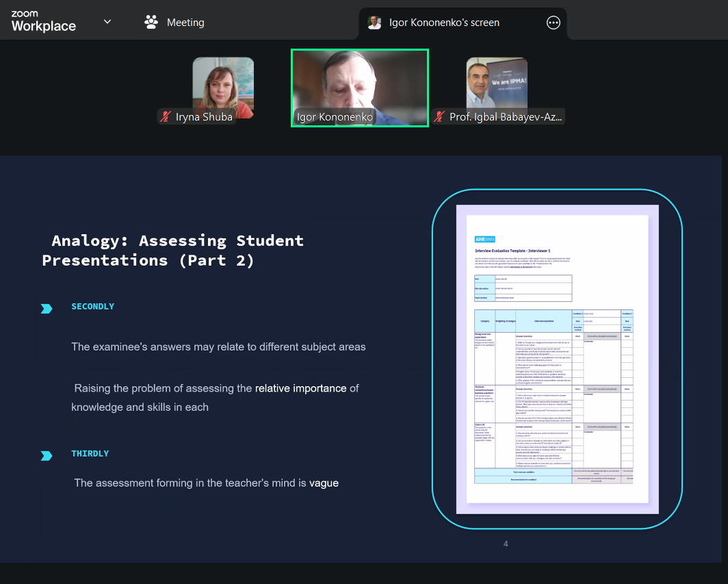
Task: Open the three-dot more options menu
Action: click(554, 23)
